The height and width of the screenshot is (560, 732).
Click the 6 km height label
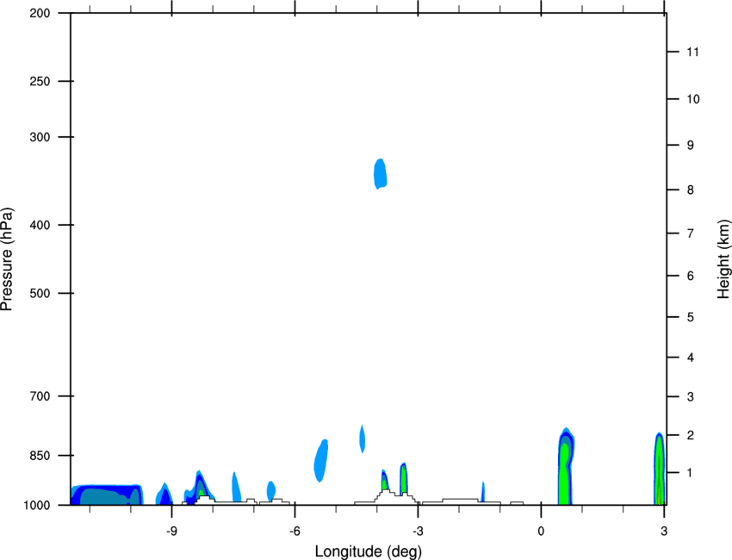(691, 276)
